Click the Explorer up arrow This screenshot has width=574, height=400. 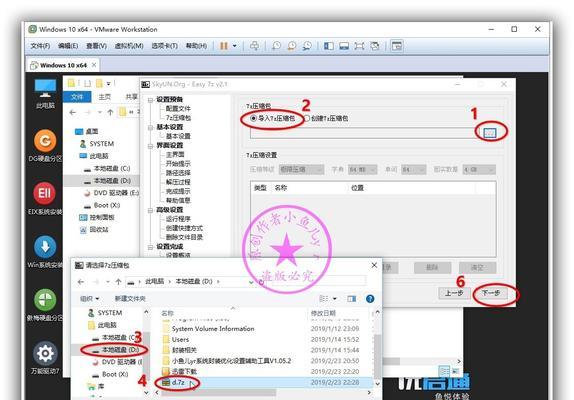110,112
